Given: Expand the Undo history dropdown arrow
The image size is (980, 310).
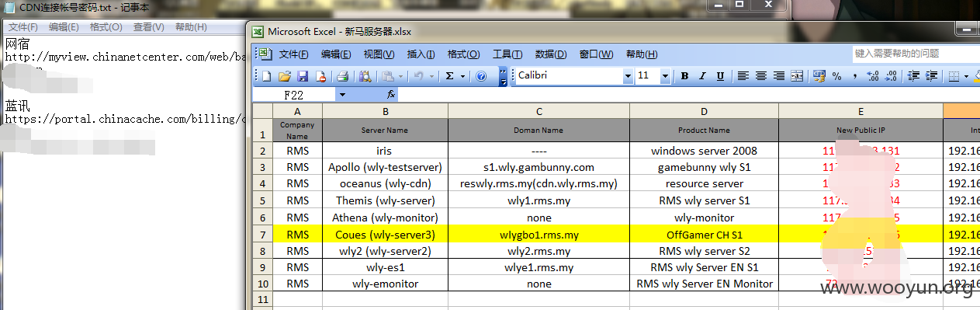Looking at the screenshot, I should coord(431,76).
